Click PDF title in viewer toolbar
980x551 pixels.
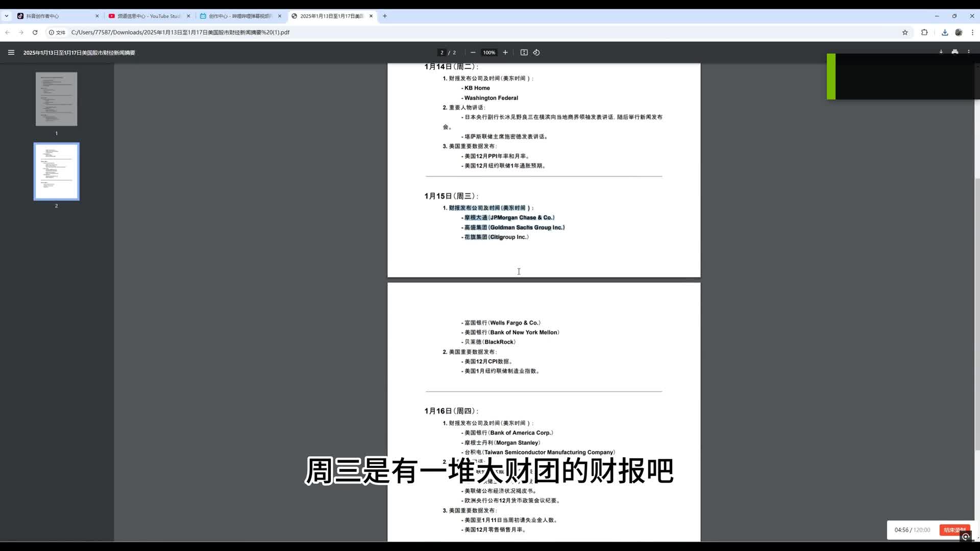pyautogui.click(x=79, y=53)
